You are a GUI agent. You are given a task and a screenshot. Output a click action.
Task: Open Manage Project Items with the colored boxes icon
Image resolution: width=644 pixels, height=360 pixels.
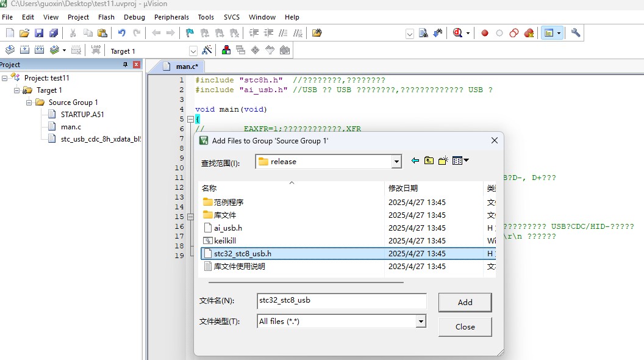(226, 50)
